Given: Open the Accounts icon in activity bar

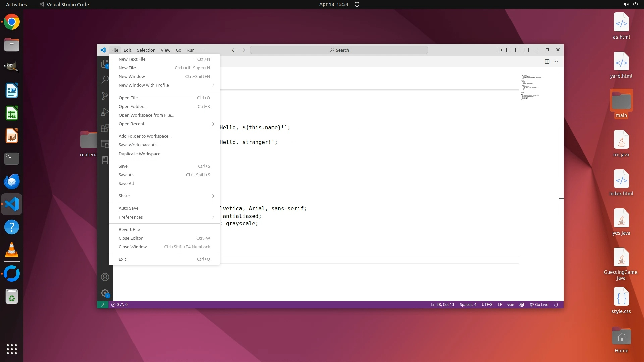Looking at the screenshot, I should tap(105, 277).
